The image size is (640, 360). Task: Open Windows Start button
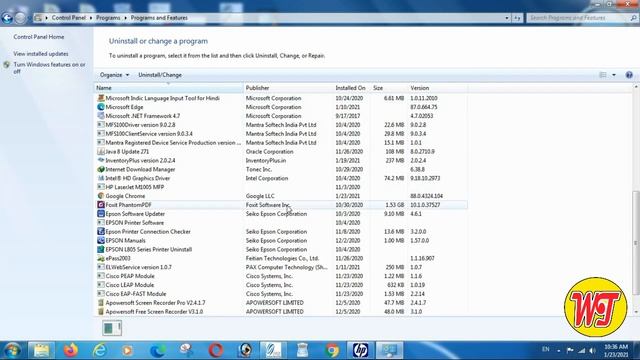pos(11,350)
